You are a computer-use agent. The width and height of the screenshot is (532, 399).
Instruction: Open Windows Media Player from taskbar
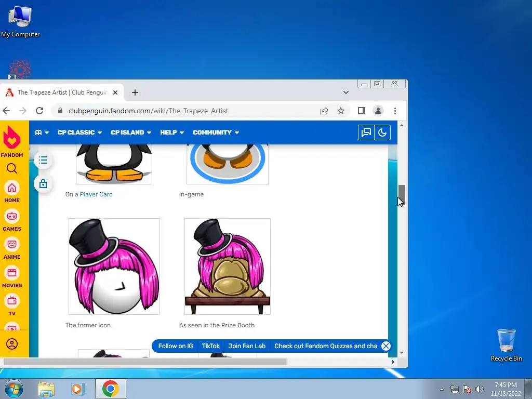(x=78, y=389)
